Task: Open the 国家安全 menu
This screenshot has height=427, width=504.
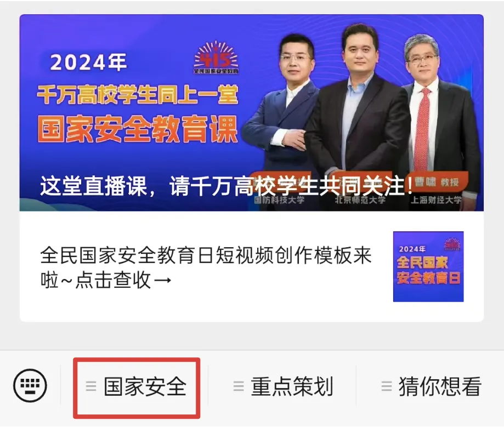Action: (x=137, y=386)
